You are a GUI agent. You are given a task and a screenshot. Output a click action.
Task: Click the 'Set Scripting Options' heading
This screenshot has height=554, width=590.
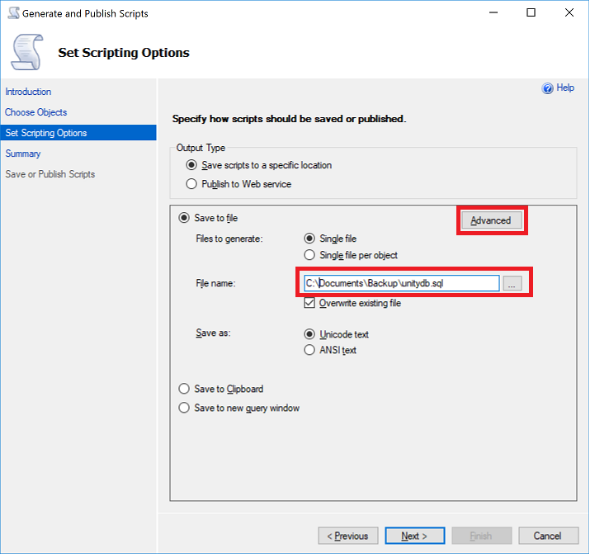(x=124, y=53)
